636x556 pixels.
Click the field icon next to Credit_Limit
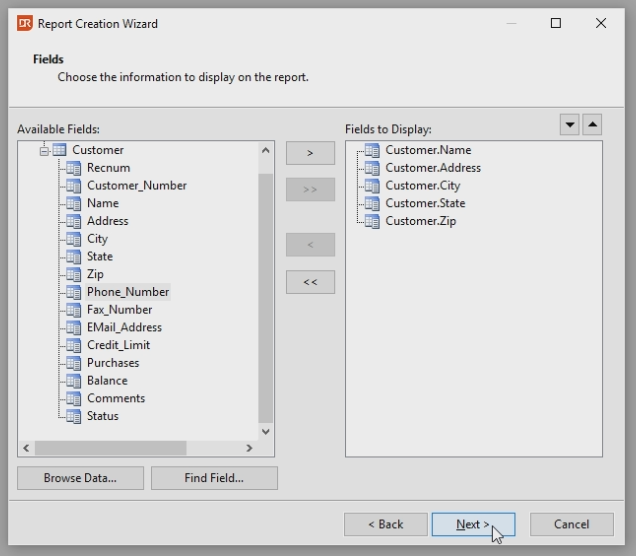[73, 345]
